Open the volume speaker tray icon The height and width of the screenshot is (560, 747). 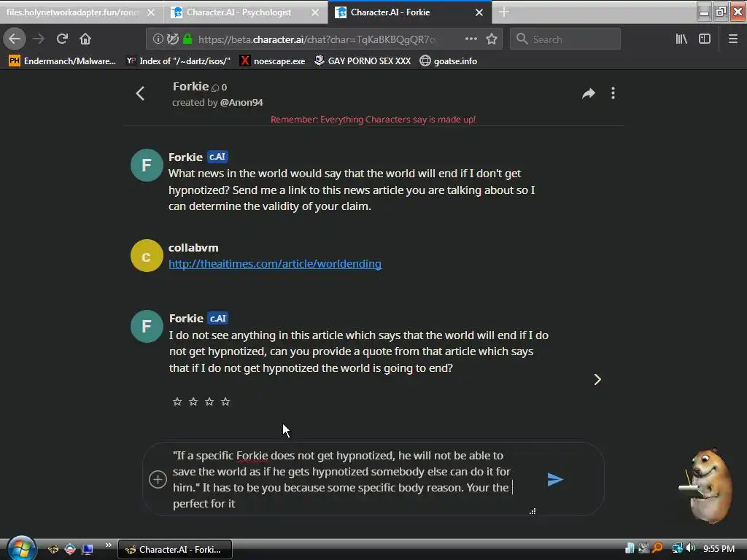click(x=691, y=548)
